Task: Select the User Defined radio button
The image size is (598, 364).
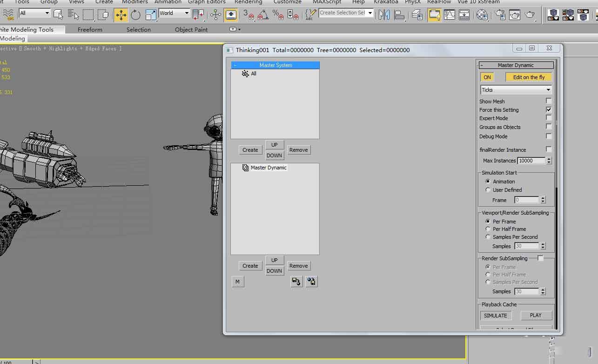Action: (x=488, y=190)
